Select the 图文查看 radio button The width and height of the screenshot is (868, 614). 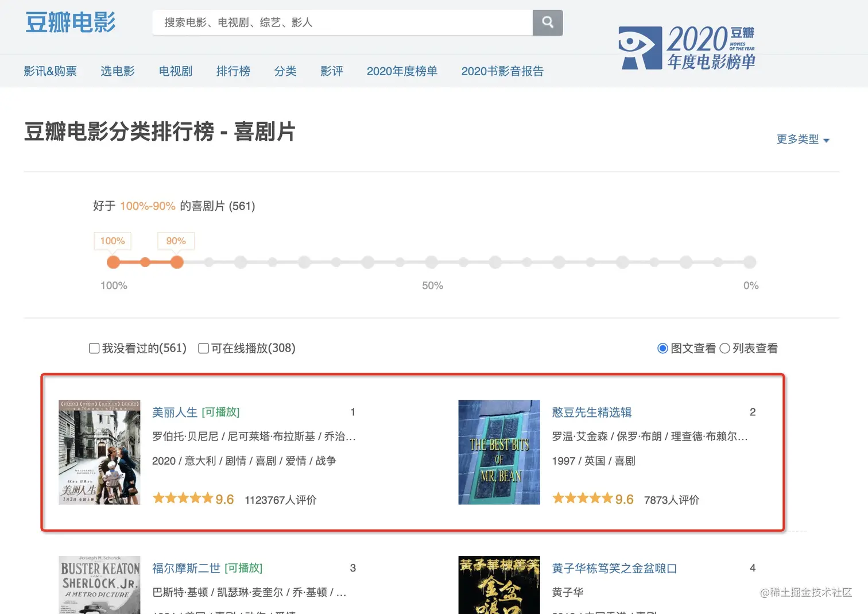pos(662,348)
